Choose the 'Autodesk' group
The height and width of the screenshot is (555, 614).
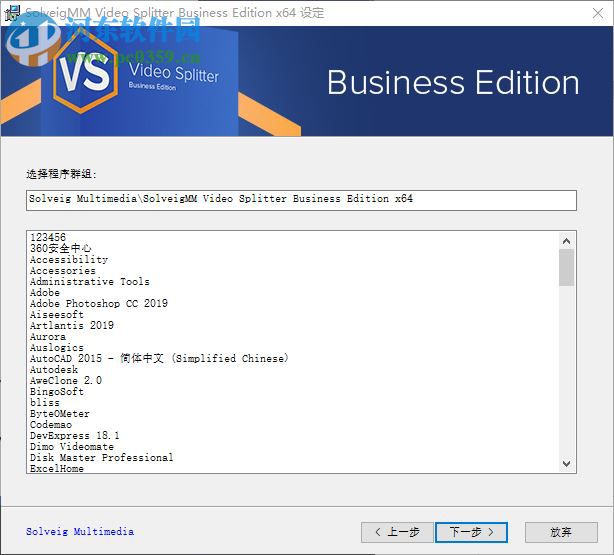pos(54,369)
